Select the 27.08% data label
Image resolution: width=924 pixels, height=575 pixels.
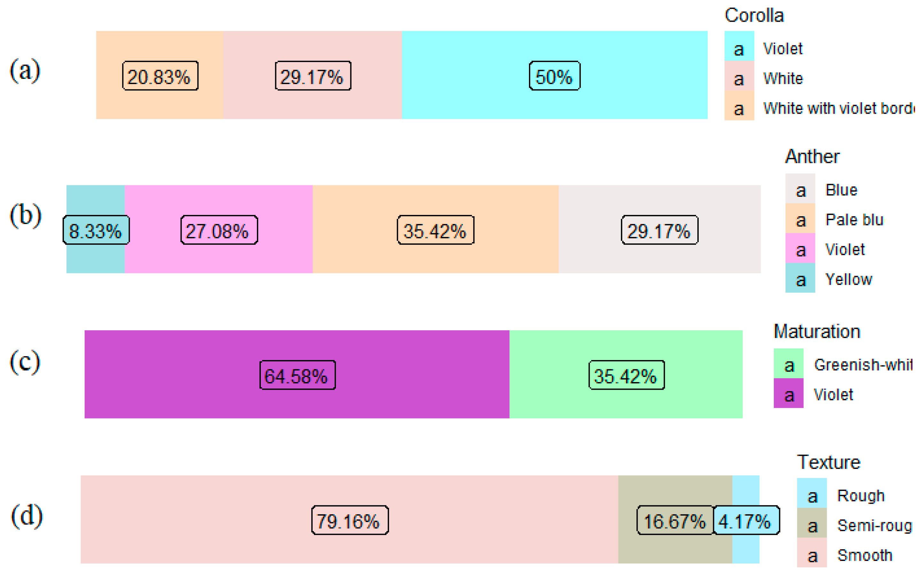click(219, 230)
